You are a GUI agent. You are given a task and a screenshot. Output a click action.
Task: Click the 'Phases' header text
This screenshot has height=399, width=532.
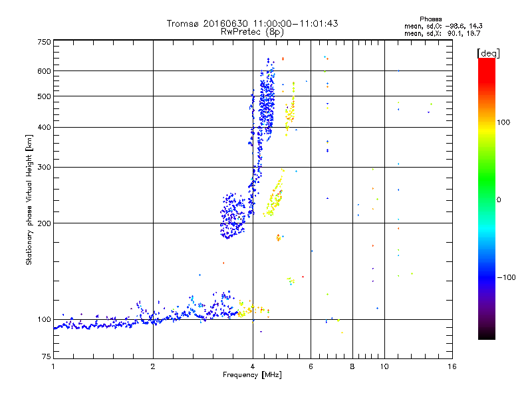pyautogui.click(x=430, y=19)
